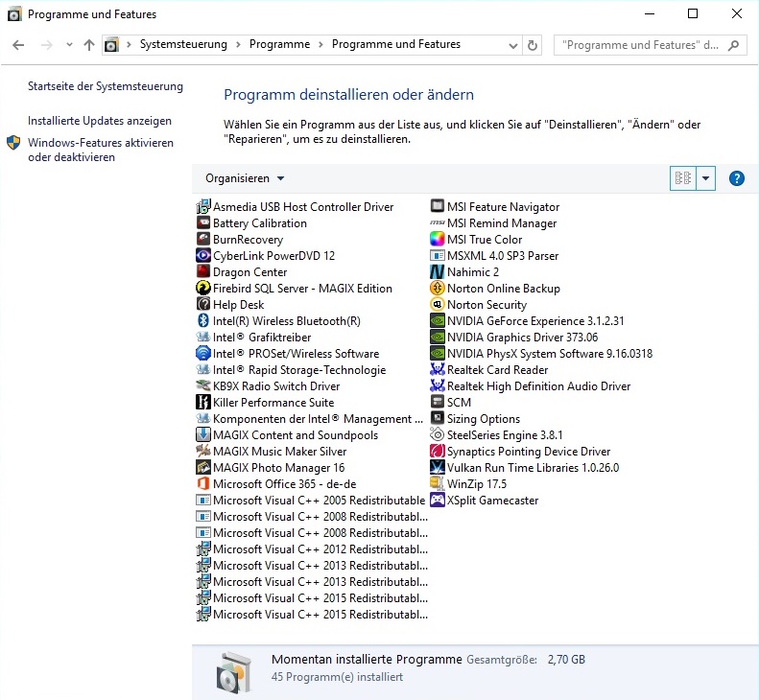Screen dimensions: 759x700
Task: Click the Asmedia USB Host Controller Driver icon
Action: 203,206
